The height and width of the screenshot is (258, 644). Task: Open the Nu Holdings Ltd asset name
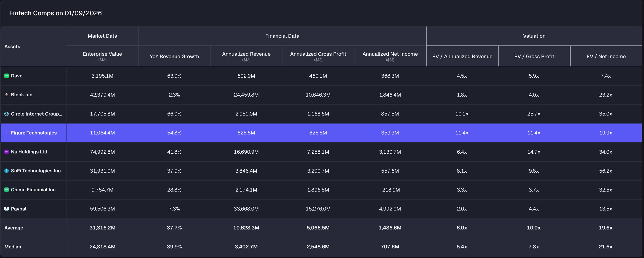tap(29, 152)
